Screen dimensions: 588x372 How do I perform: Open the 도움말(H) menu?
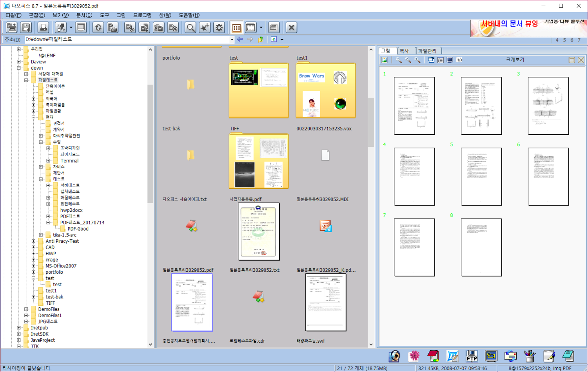point(189,15)
